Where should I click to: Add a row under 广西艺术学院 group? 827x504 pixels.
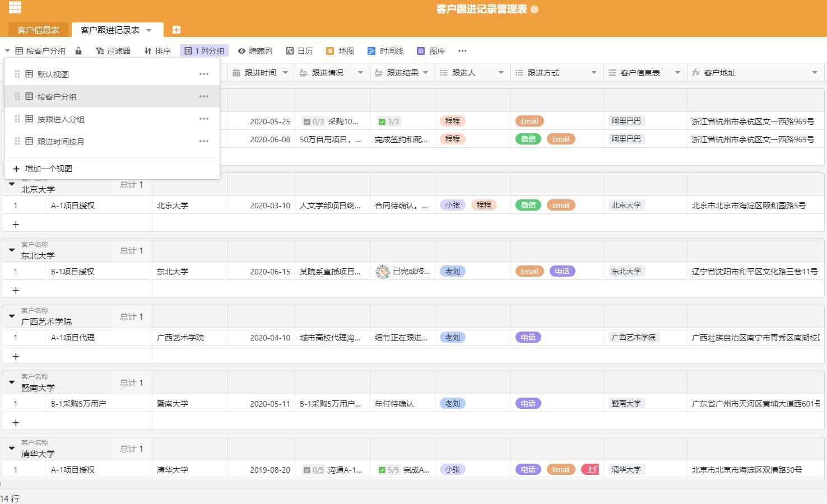[x=16, y=356]
